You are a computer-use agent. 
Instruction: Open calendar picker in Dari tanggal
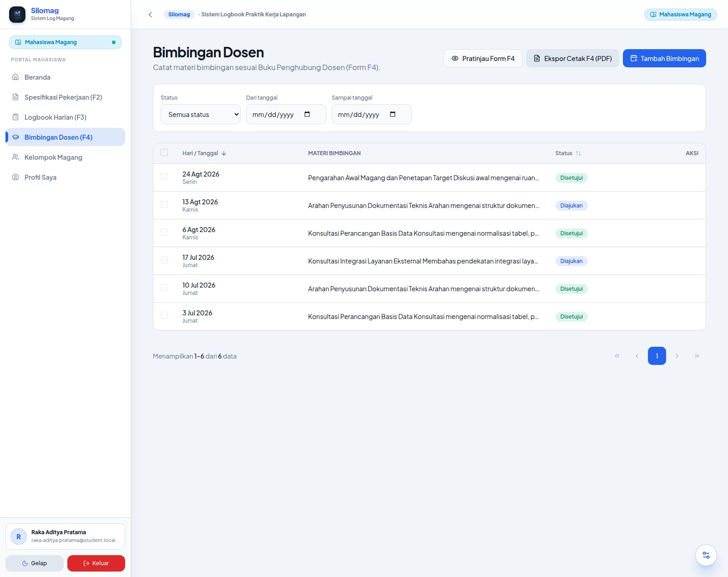coord(307,114)
